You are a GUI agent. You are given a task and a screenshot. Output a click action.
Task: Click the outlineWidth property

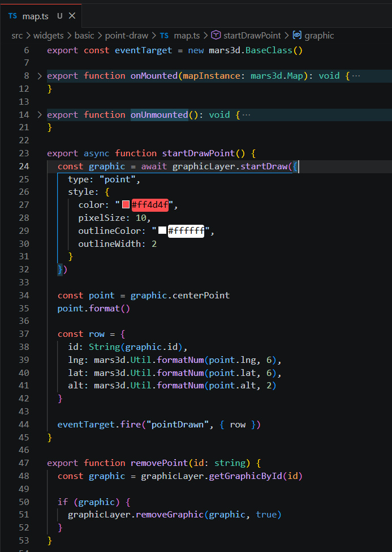[x=110, y=243]
